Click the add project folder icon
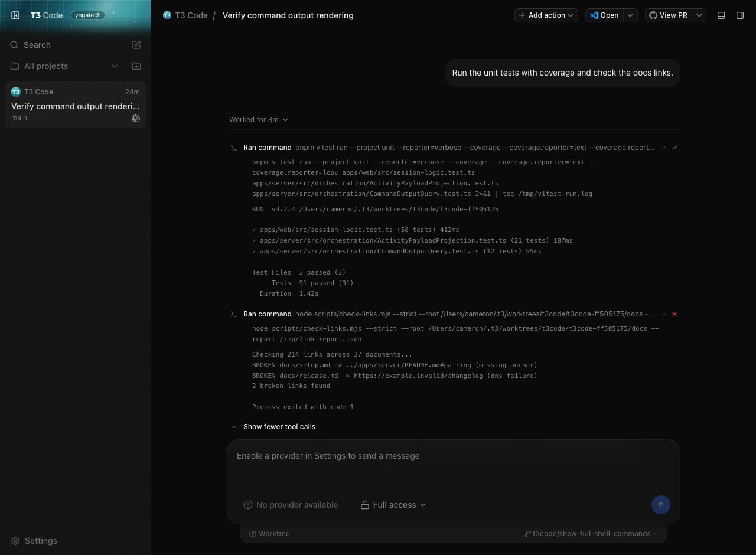 click(136, 66)
